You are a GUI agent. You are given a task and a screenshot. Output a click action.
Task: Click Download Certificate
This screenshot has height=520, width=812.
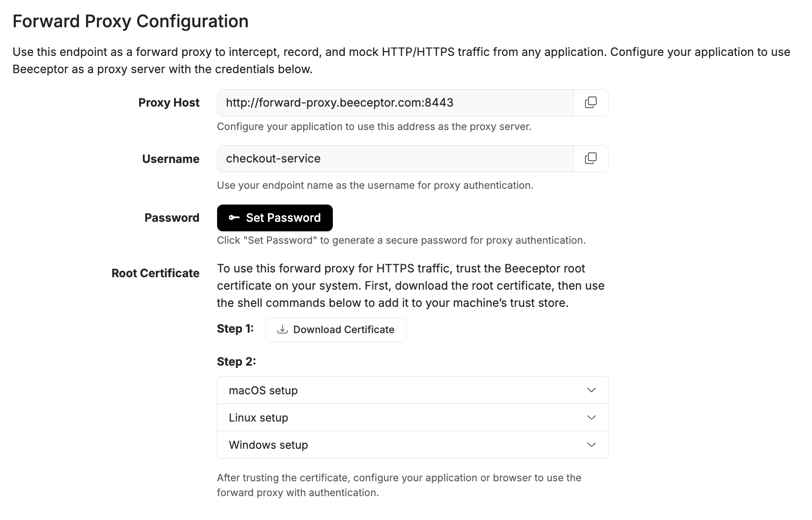[335, 329]
